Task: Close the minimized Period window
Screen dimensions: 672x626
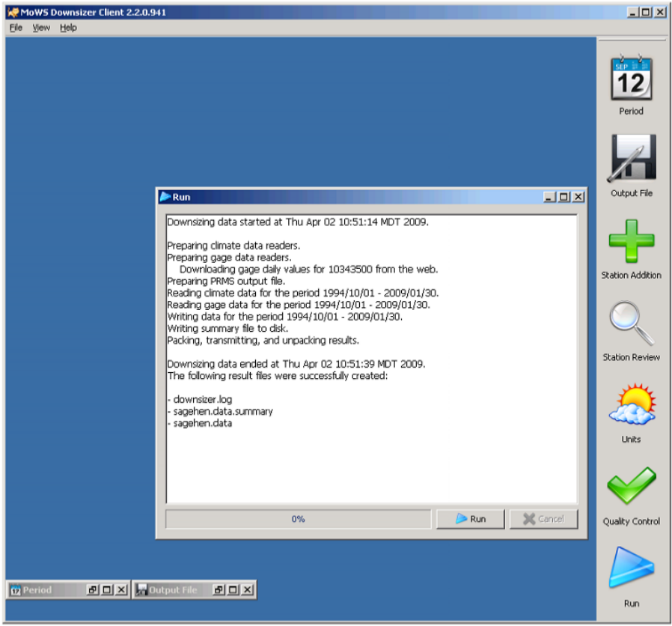Action: [x=122, y=590]
